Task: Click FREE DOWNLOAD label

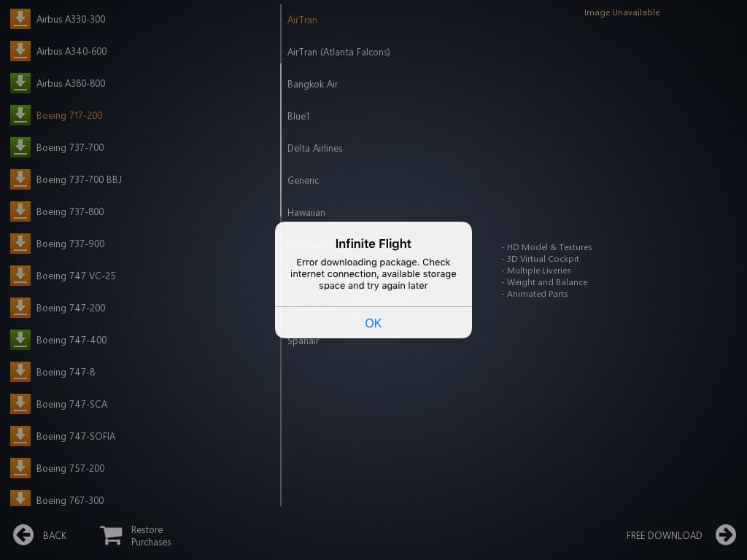Action: click(664, 535)
